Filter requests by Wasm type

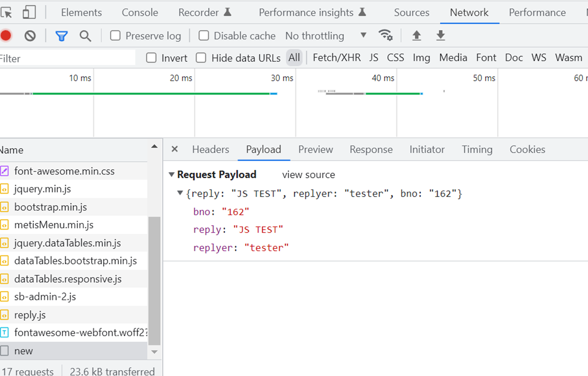569,58
